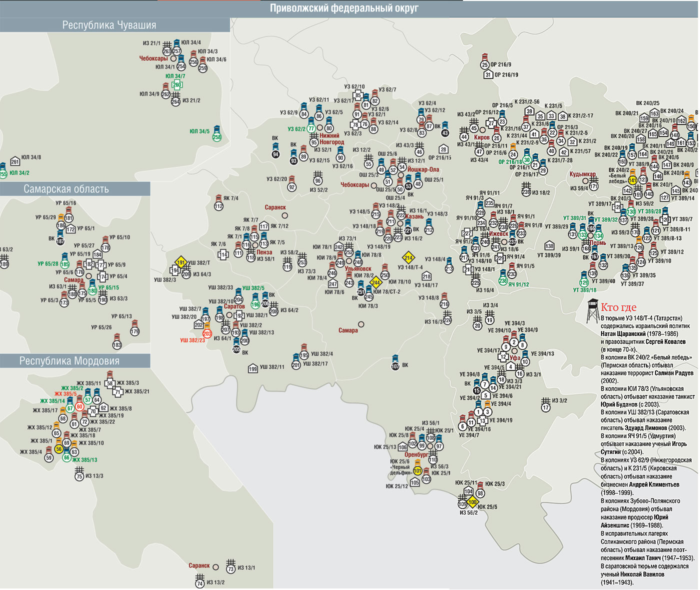Select green marker 258 ЮЛ 34/5
Viewport: 700px width, 590px height.
216,137
